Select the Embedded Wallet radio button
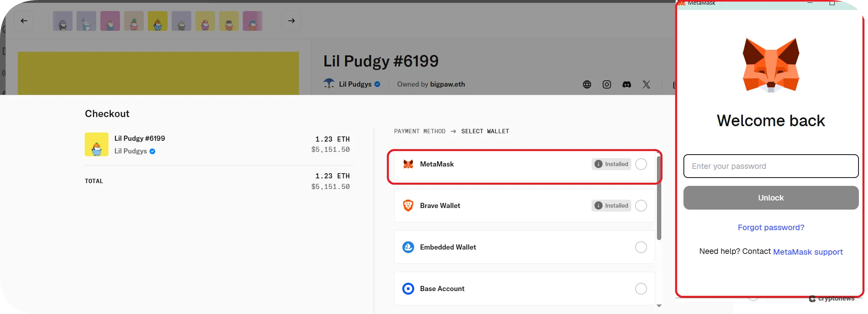 [641, 247]
